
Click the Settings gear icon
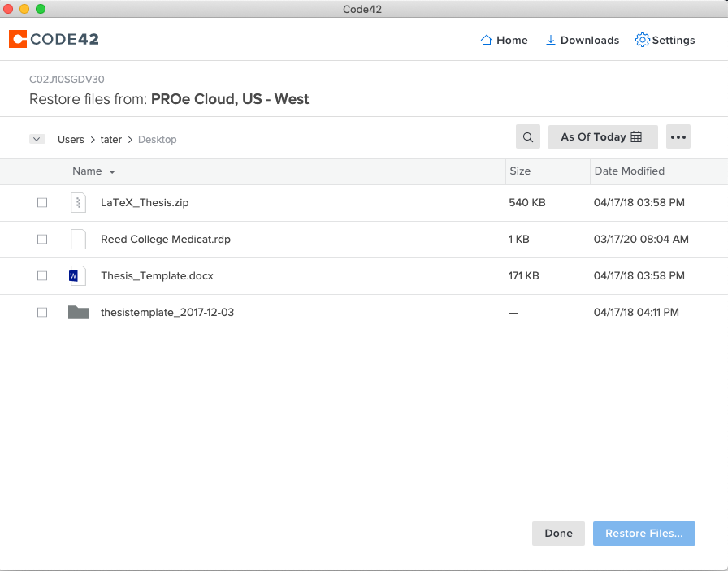[642, 40]
